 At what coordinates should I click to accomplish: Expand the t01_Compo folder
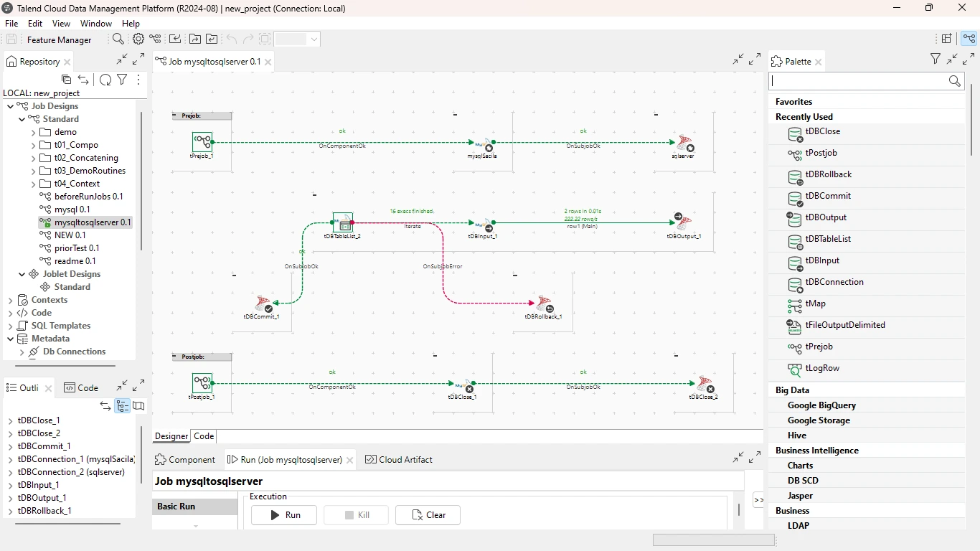[x=33, y=145]
